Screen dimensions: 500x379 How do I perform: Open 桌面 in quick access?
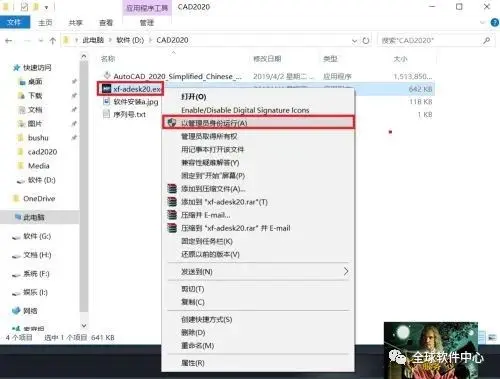[x=35, y=82]
